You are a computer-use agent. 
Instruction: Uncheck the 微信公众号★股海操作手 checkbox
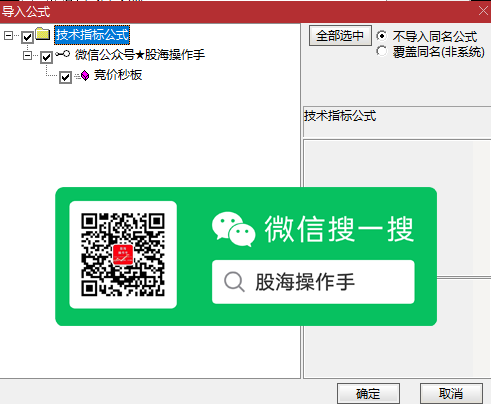46,57
